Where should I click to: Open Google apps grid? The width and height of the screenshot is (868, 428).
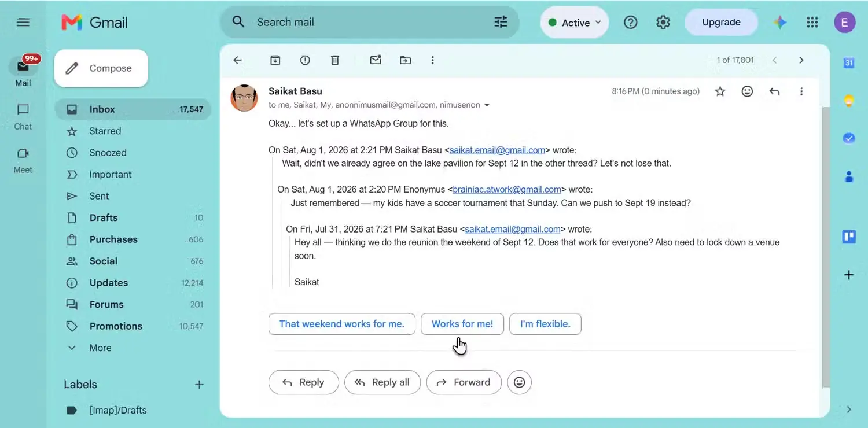click(812, 23)
